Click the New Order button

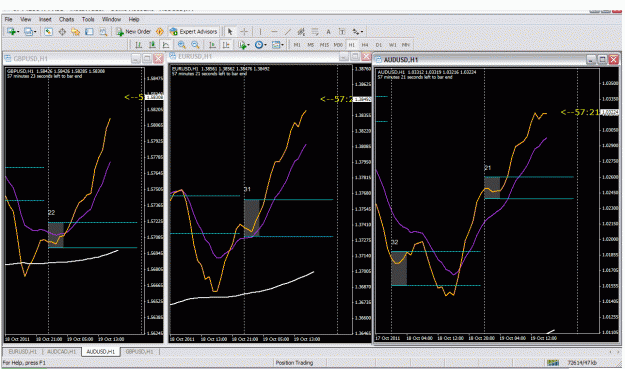[x=134, y=31]
